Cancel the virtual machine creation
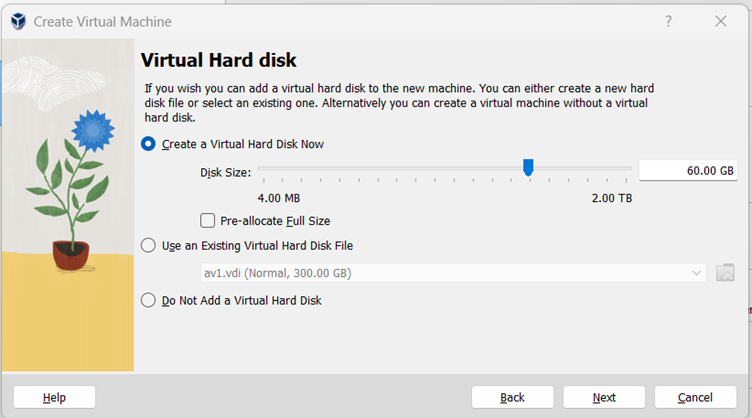 (695, 397)
